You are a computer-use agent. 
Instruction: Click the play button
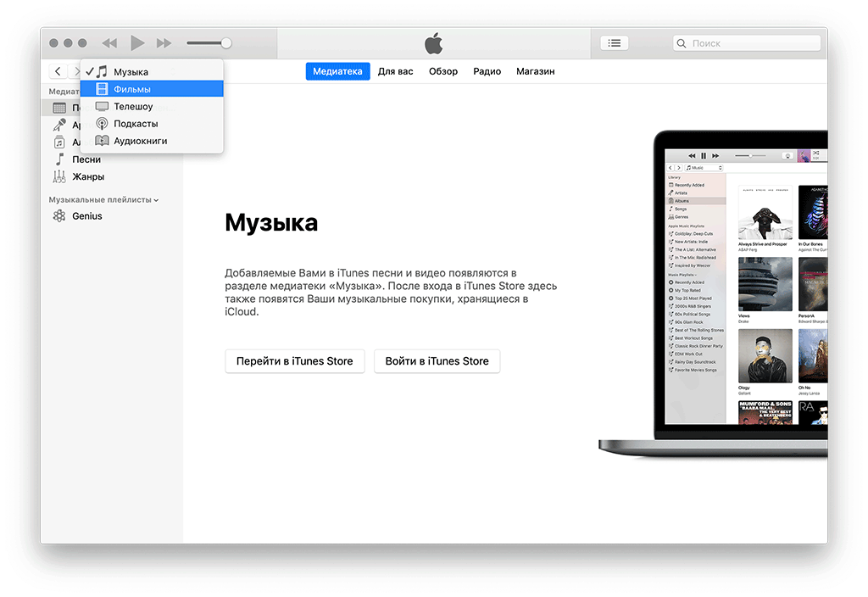tap(137, 42)
